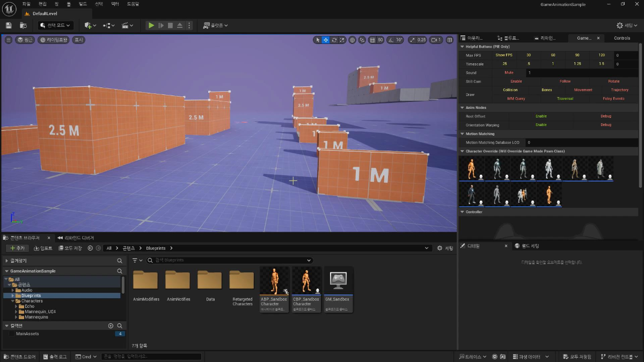The height and width of the screenshot is (362, 644).
Task: Click the Add button in Content Browser
Action: point(17,248)
